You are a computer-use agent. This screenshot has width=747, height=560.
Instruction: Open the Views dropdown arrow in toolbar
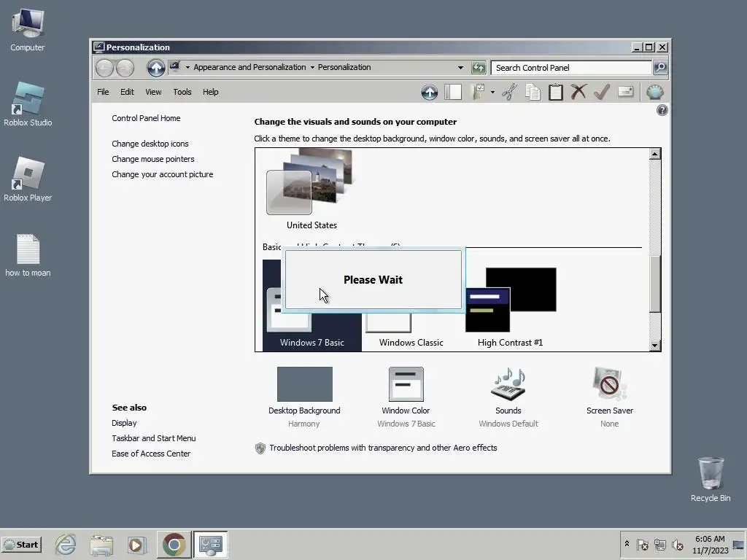(x=492, y=92)
